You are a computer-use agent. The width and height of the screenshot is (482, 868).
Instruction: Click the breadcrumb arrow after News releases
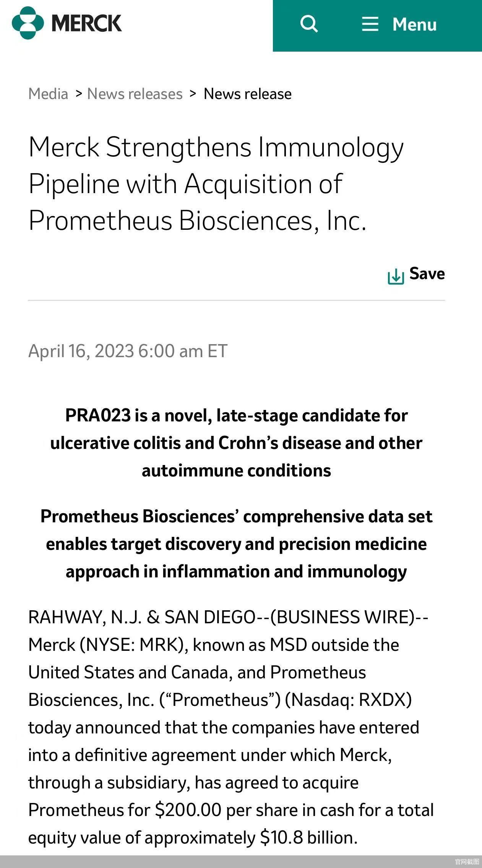[193, 93]
